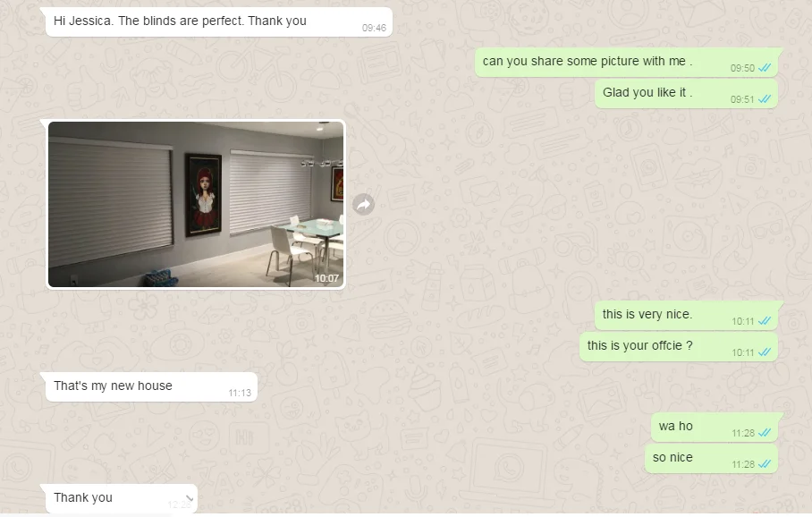Click the 'Glad you like it .' message bubble
The width and height of the screenshot is (812, 517).
686,93
